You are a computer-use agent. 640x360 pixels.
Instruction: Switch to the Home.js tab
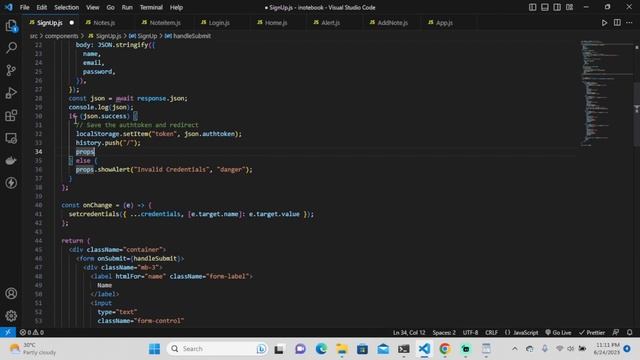(276, 23)
